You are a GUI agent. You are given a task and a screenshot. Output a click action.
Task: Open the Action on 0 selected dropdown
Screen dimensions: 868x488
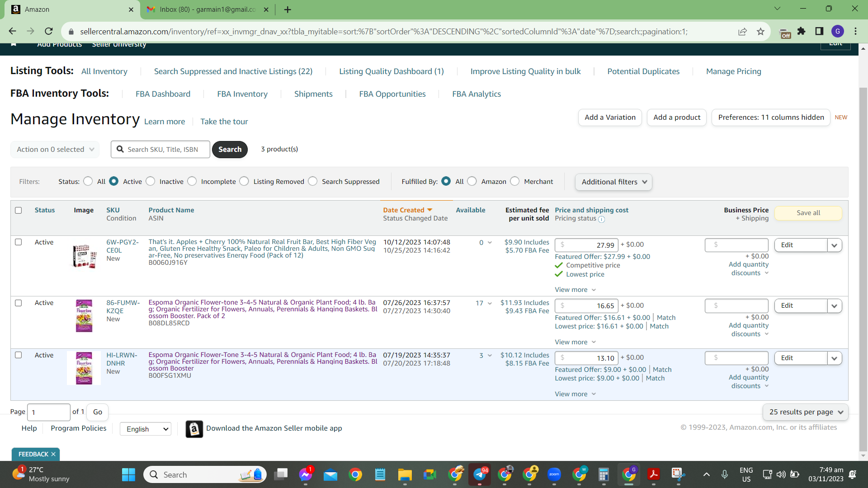pos(55,150)
